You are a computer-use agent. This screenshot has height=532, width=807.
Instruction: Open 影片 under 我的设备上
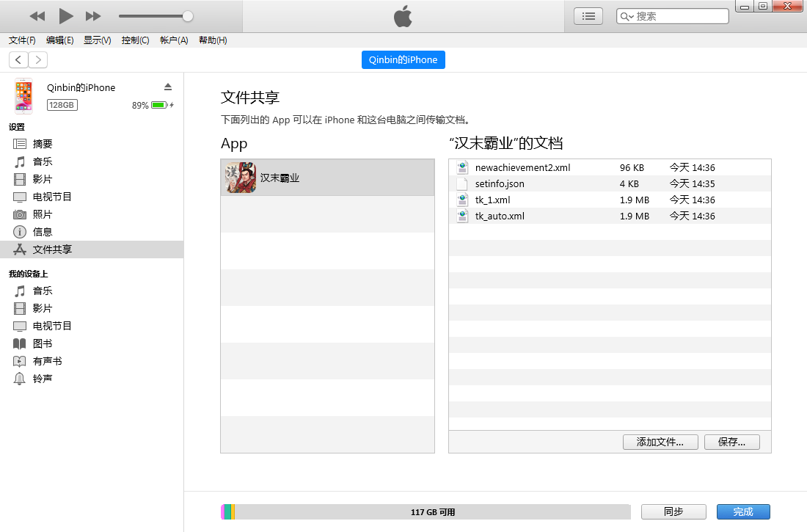click(x=92, y=308)
